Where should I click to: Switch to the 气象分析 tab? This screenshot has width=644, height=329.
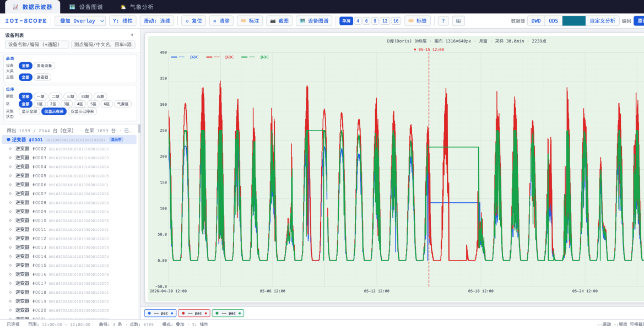(137, 7)
